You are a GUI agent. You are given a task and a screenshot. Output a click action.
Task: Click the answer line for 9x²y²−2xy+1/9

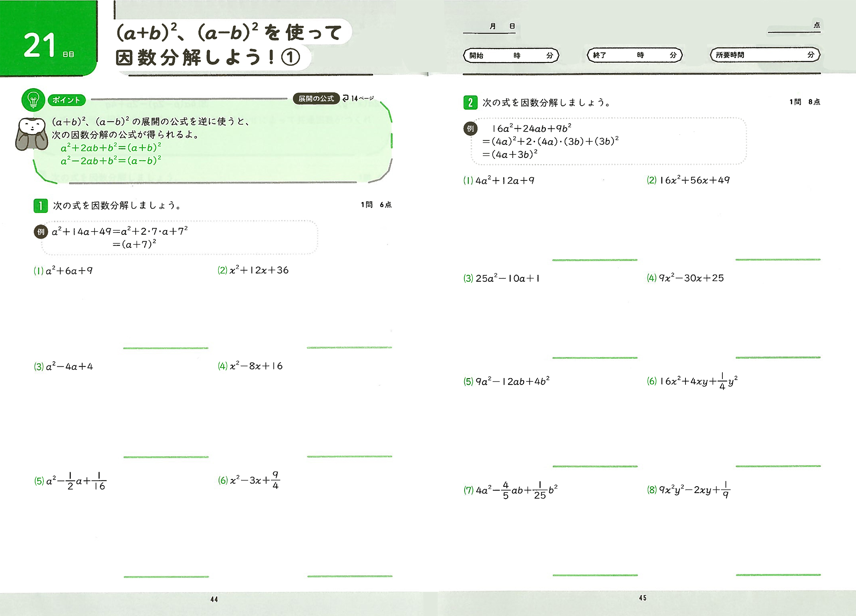pyautogui.click(x=778, y=575)
